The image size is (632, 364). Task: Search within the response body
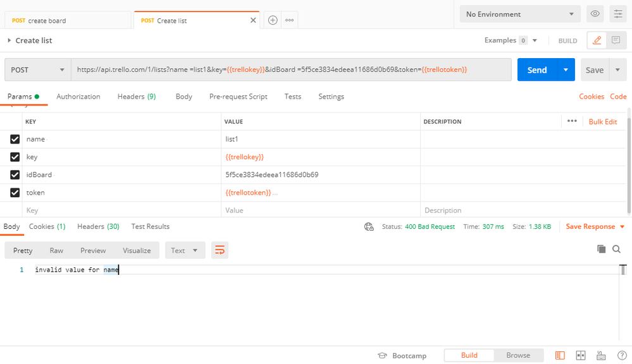[x=616, y=249]
